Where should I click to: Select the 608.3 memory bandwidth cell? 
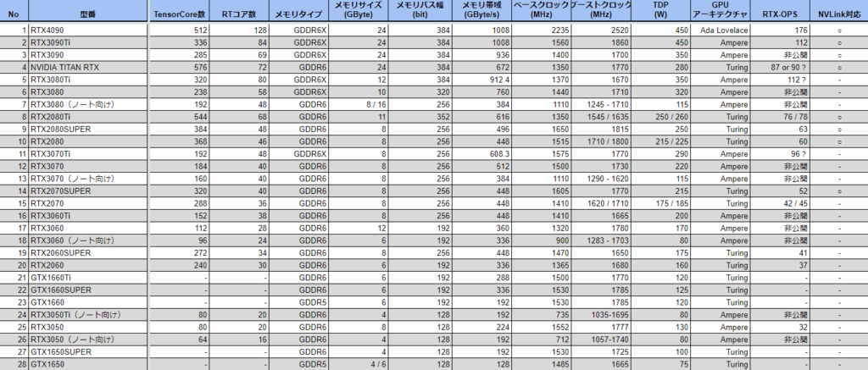481,154
